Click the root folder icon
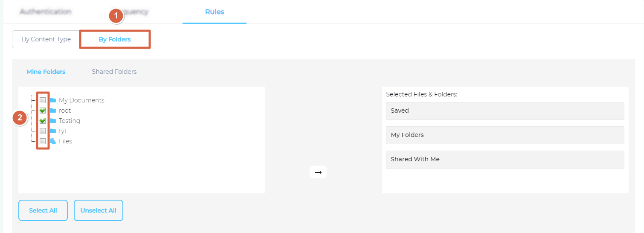Viewport: 644px width, 233px height. tap(53, 111)
